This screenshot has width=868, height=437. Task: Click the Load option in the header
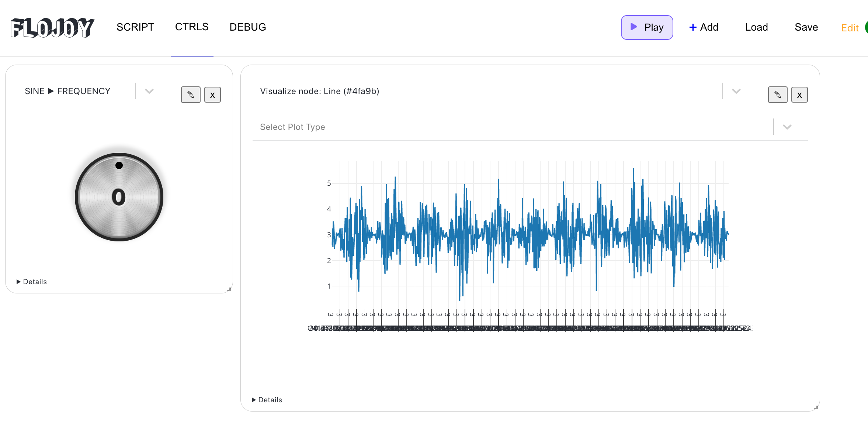click(756, 27)
